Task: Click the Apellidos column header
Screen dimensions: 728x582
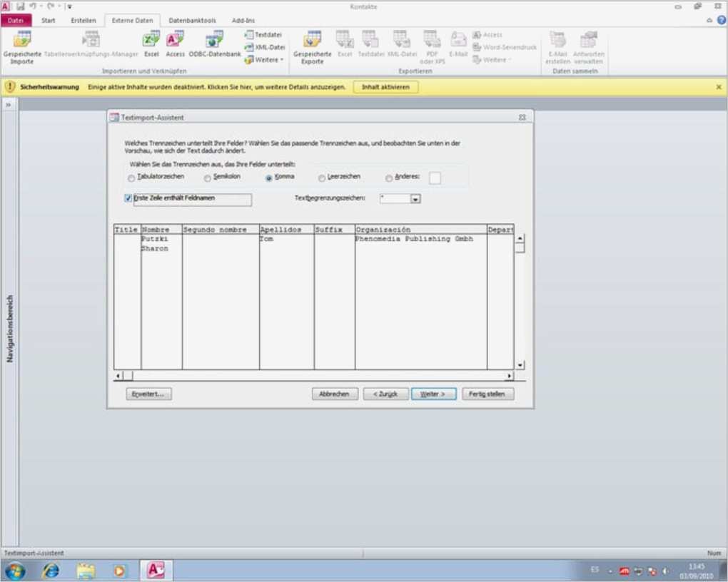Action: click(286, 230)
